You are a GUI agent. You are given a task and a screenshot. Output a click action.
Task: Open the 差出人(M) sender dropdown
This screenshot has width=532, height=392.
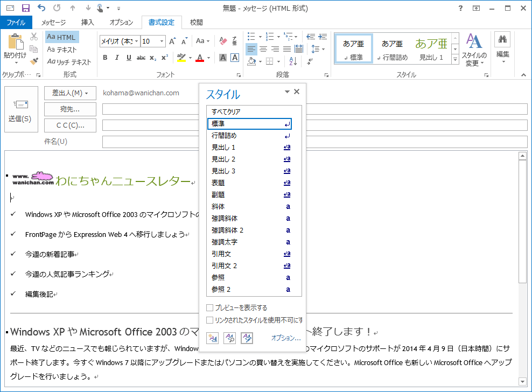[x=70, y=93]
